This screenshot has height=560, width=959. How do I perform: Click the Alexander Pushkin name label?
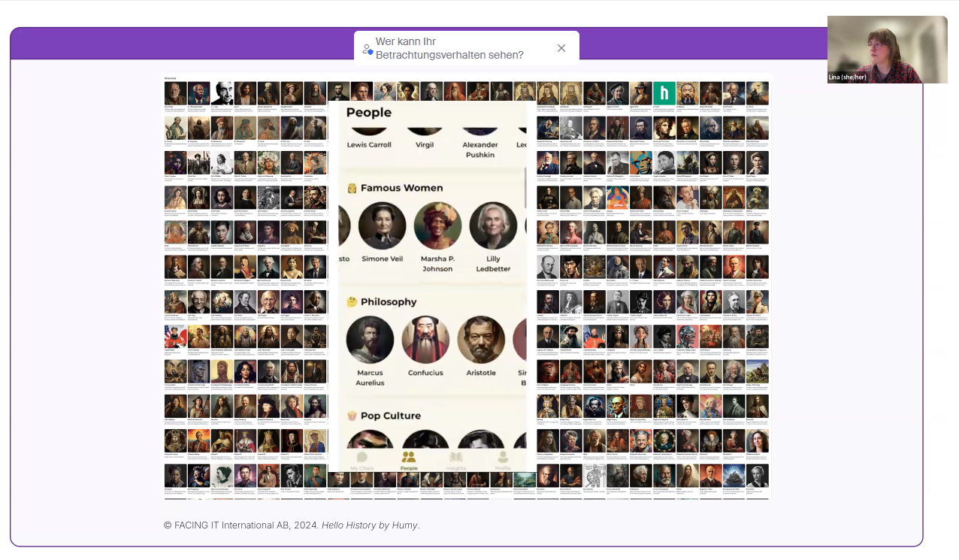(x=480, y=150)
